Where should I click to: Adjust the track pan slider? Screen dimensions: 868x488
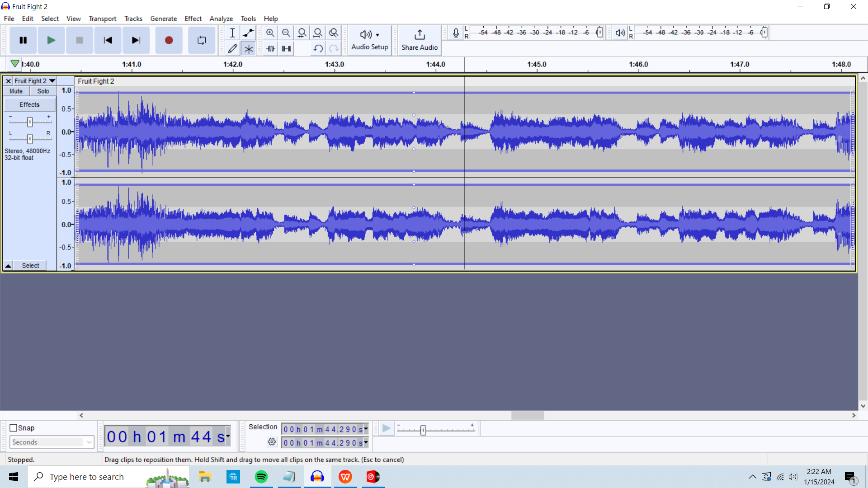coord(30,139)
